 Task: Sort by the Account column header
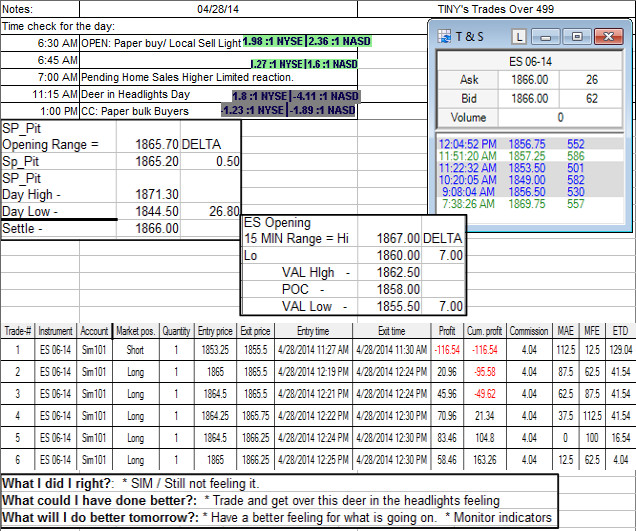94,331
